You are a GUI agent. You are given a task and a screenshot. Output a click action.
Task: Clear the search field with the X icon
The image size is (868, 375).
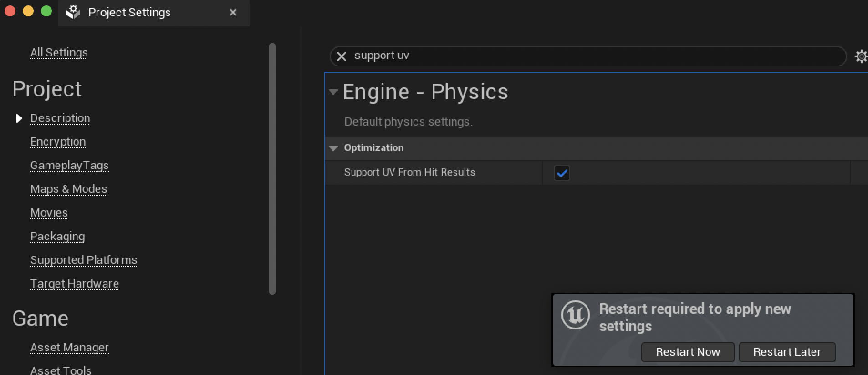point(341,56)
